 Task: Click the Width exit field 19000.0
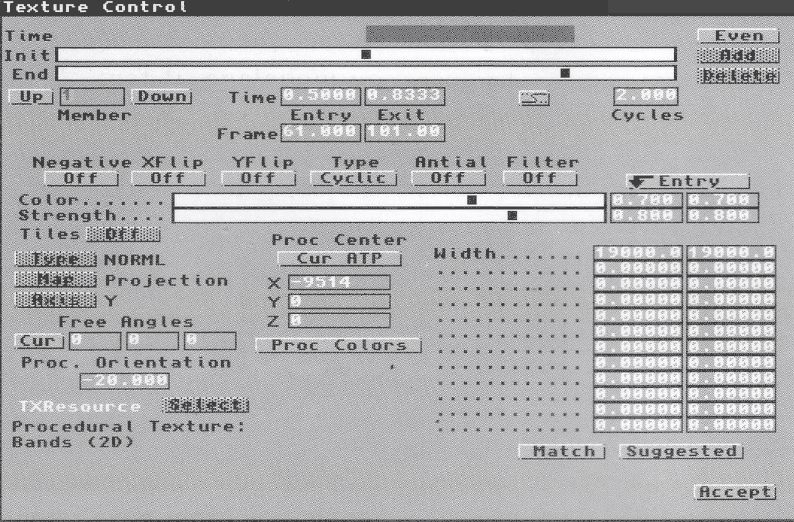point(731,252)
